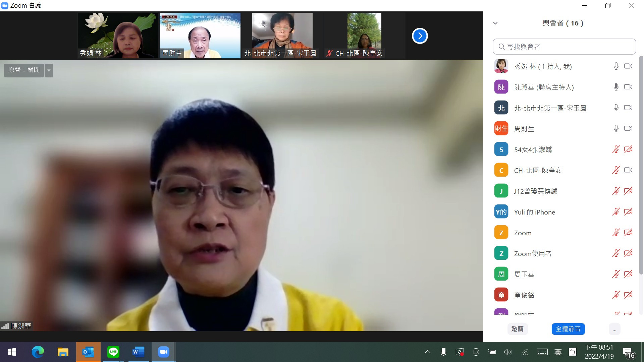Click participant search field
The image size is (644, 362).
564,47
